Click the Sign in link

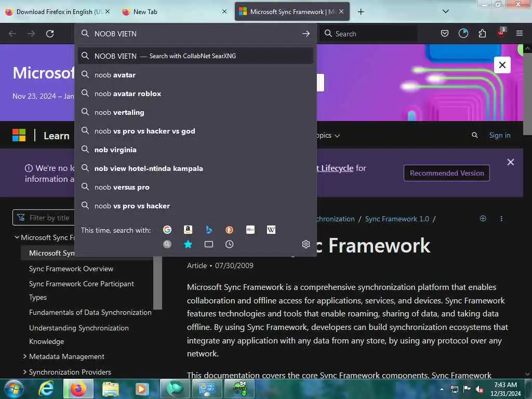coord(499,135)
